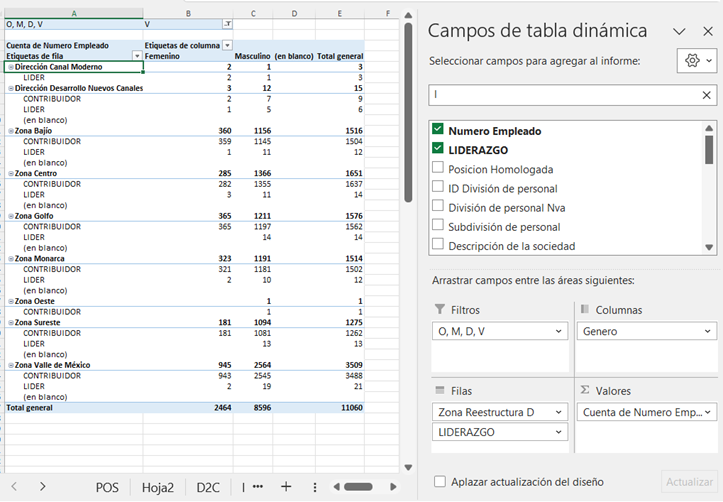723x502 pixels.
Task: Switch to the Hoja2 sheet tab
Action: click(157, 487)
